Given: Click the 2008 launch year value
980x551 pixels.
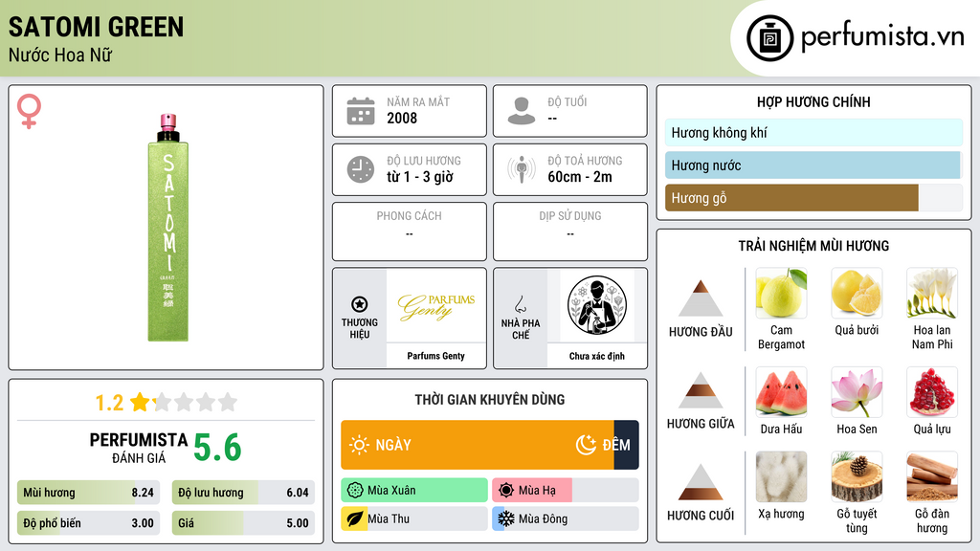Looking at the screenshot, I should coord(402,118).
